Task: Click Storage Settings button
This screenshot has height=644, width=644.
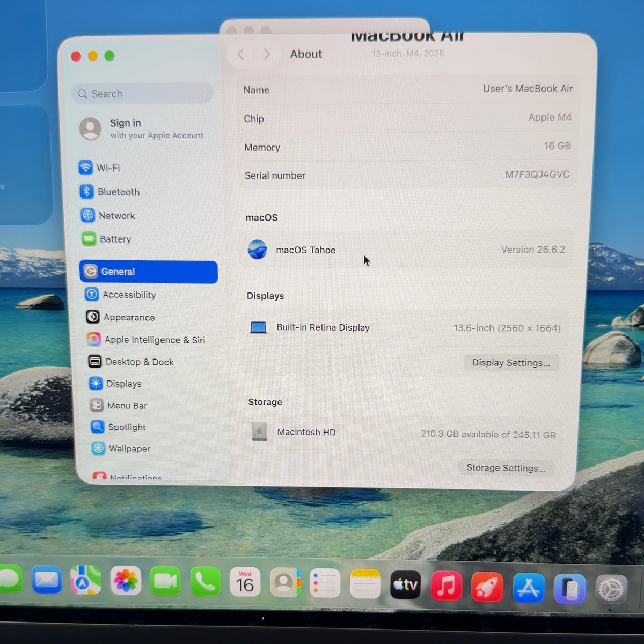Action: (x=506, y=467)
